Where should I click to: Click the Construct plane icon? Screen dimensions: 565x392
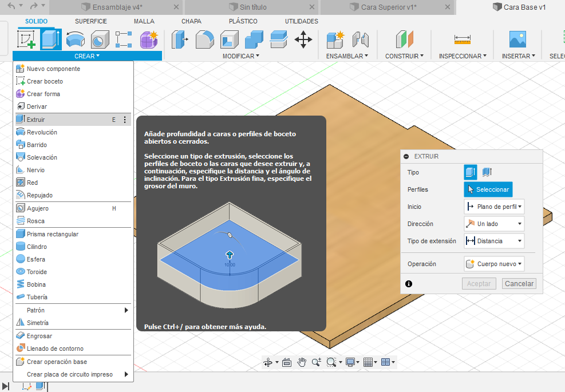tap(405, 39)
